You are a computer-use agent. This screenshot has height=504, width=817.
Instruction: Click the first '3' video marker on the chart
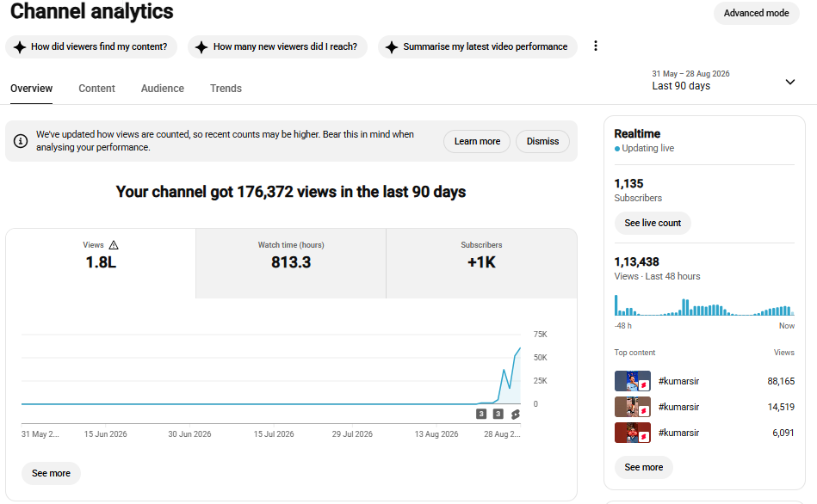click(x=481, y=414)
